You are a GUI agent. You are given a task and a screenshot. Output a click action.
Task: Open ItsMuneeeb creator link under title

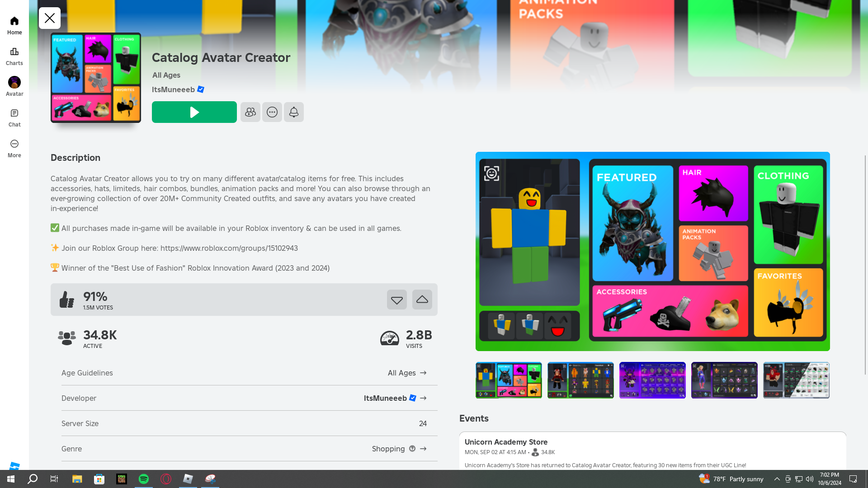pos(173,89)
